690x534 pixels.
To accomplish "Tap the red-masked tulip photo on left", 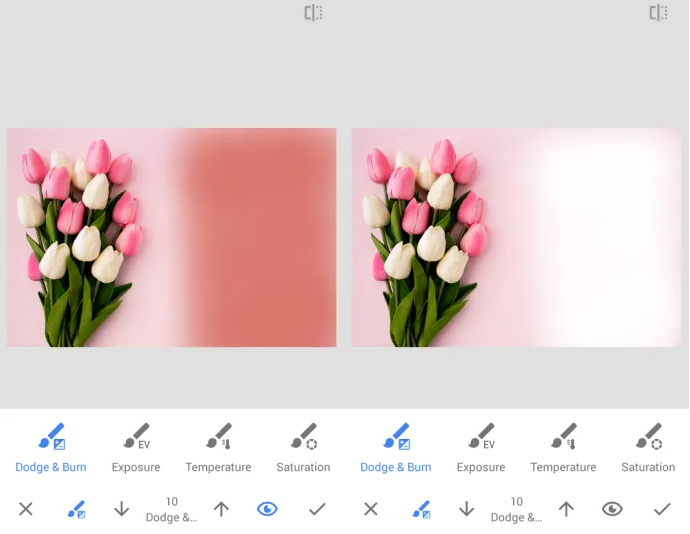I will coord(172,237).
